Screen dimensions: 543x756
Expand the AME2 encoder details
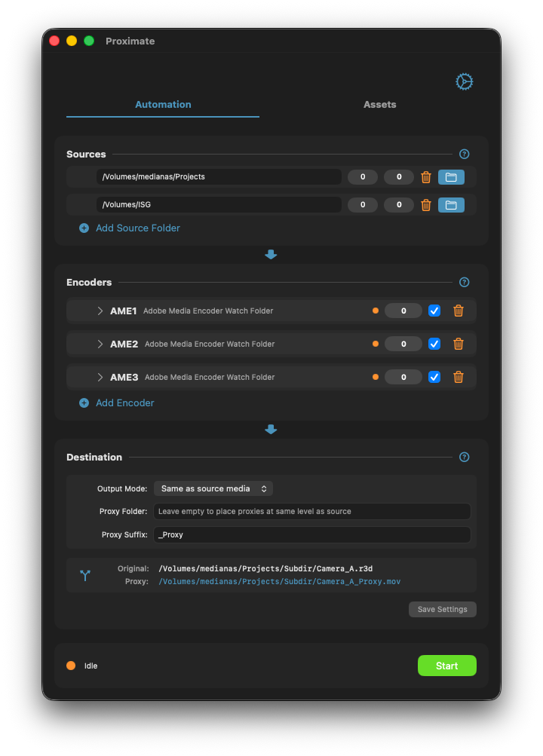[99, 344]
